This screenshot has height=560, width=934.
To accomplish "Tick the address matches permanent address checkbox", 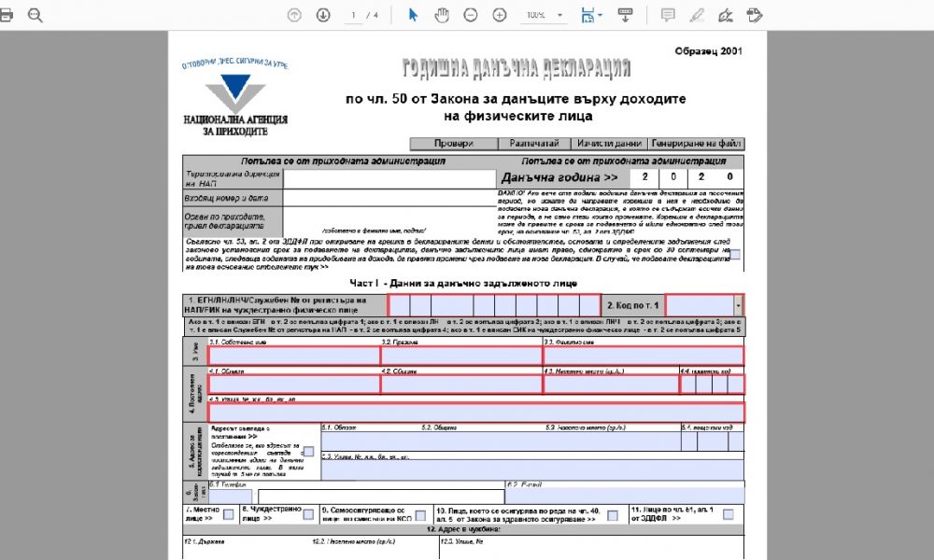I will (x=308, y=452).
